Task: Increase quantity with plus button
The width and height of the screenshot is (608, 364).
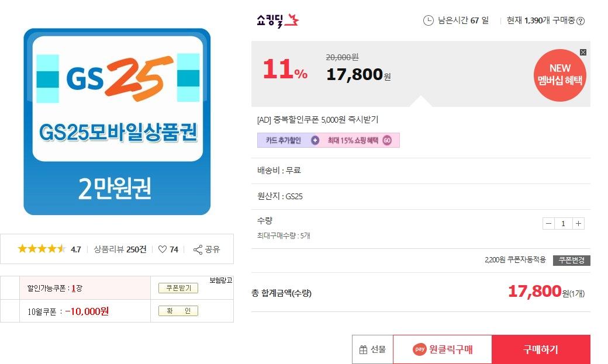Action: tap(578, 224)
